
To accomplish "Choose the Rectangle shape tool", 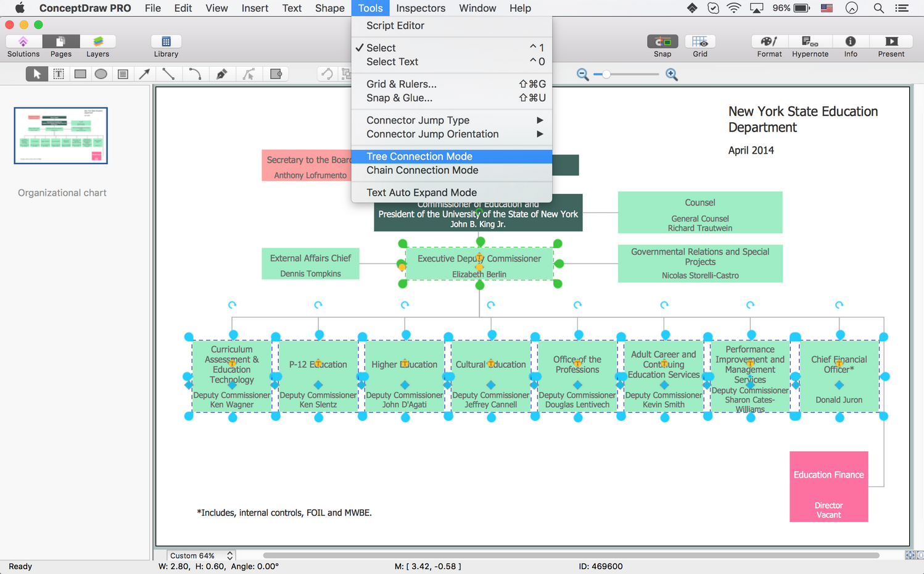I will [80, 74].
